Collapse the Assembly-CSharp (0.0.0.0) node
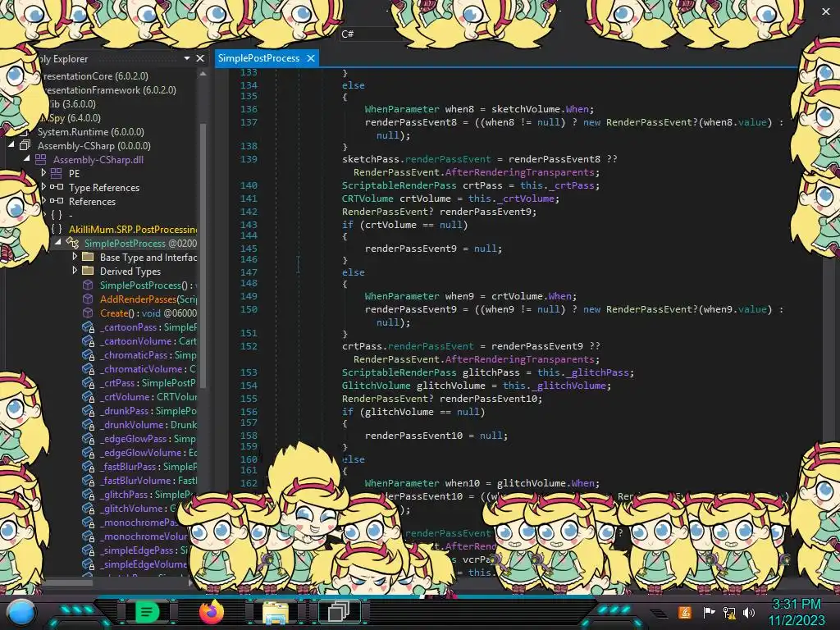Image resolution: width=840 pixels, height=630 pixels. tap(11, 145)
